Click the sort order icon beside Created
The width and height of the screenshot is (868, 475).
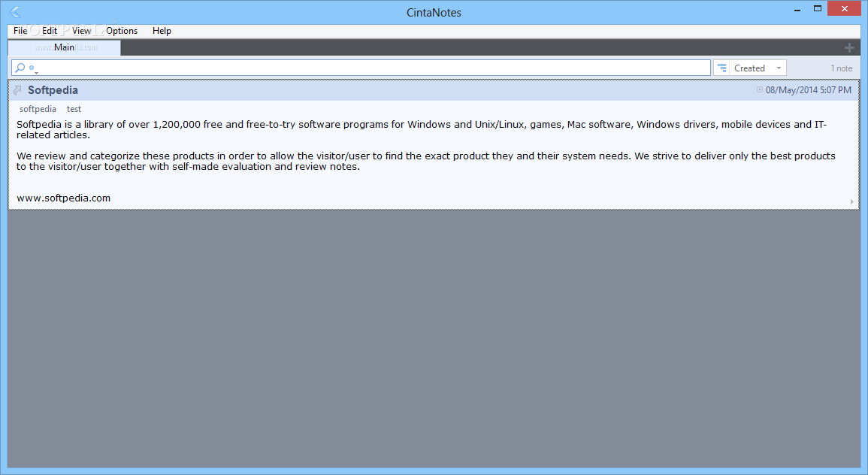click(x=722, y=68)
